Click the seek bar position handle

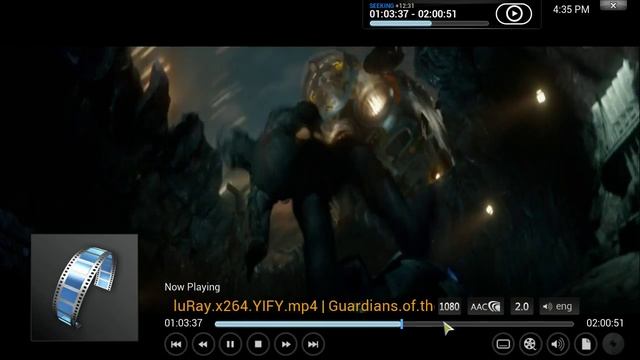point(402,324)
